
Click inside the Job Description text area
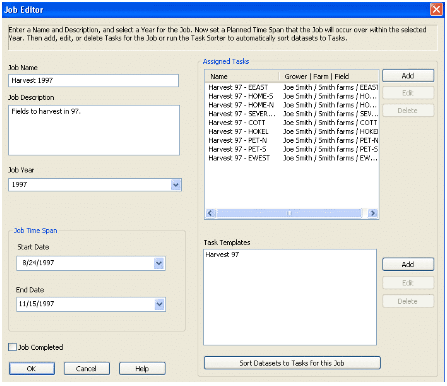point(94,130)
